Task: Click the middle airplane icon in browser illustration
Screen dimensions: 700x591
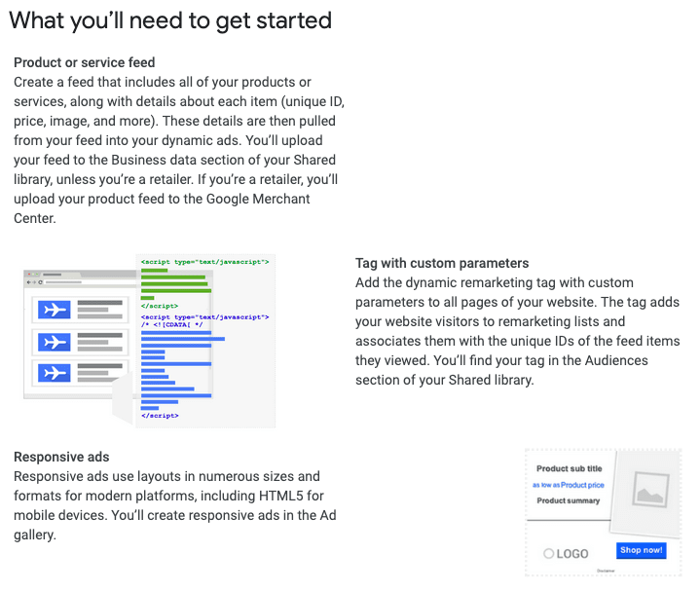Action: coord(54,342)
